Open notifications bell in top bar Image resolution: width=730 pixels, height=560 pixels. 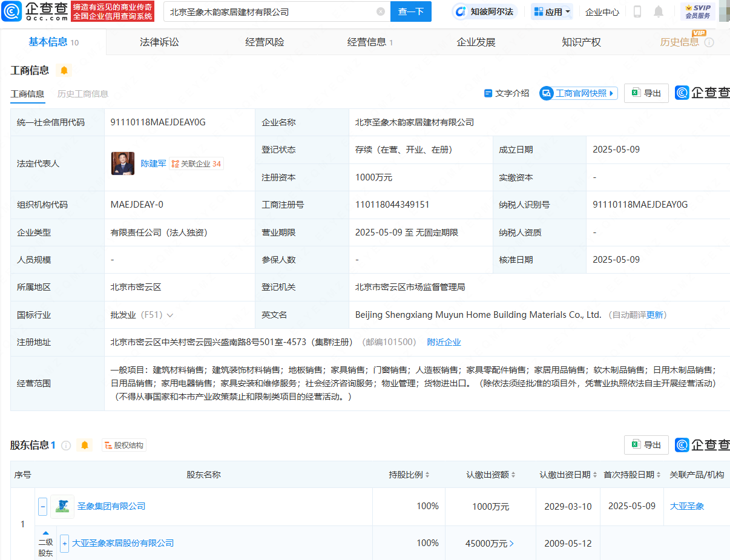(659, 12)
